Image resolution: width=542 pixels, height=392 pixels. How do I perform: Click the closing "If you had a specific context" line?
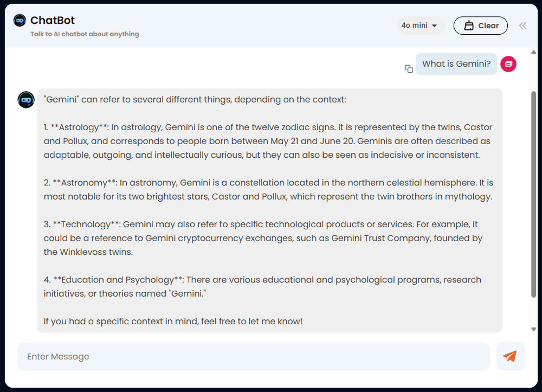173,321
